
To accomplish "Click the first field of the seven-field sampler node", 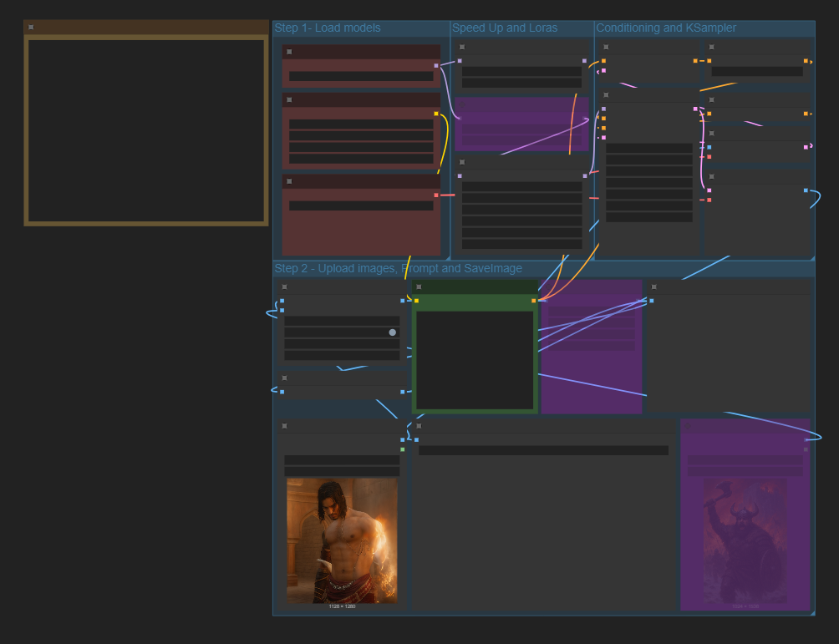I will click(x=649, y=148).
